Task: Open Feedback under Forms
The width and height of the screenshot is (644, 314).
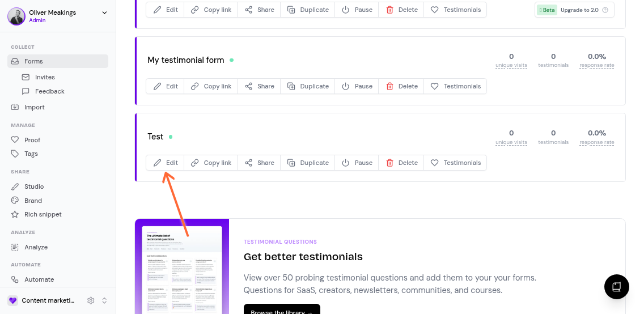Action: (49, 91)
